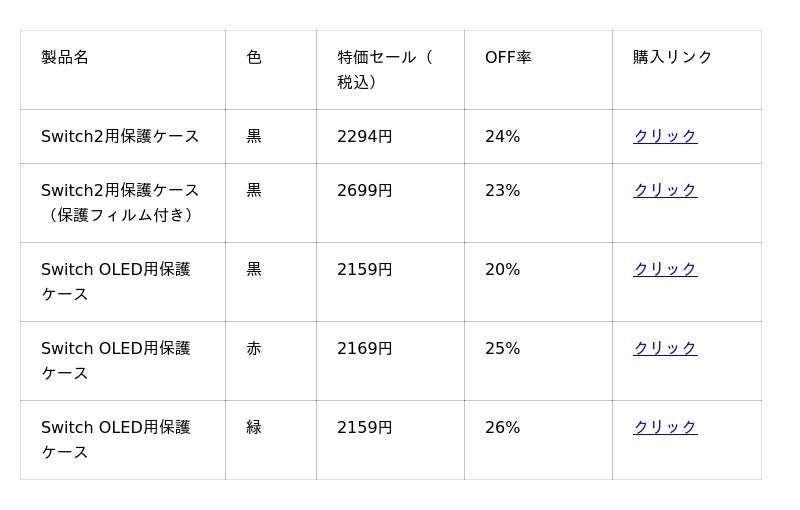
Task: Click purchase link for green Switch OLED case
Action: click(664, 427)
